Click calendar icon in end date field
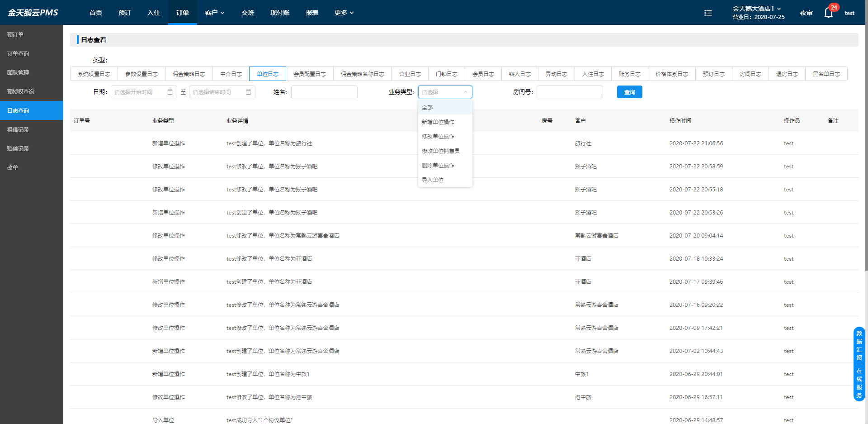The width and height of the screenshot is (868, 424). (x=248, y=92)
